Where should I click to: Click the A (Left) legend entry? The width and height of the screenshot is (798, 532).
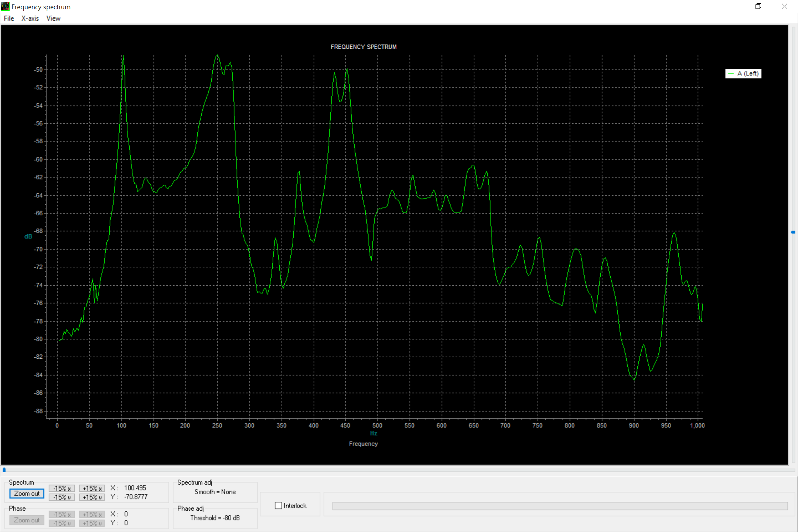[x=743, y=74]
